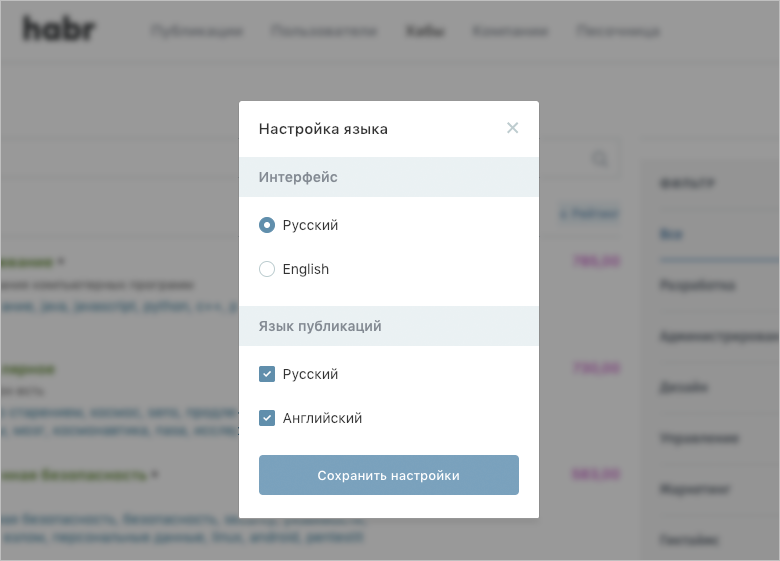Image resolution: width=780 pixels, height=561 pixels.
Task: Open the Компании navigation item
Action: coord(510,31)
